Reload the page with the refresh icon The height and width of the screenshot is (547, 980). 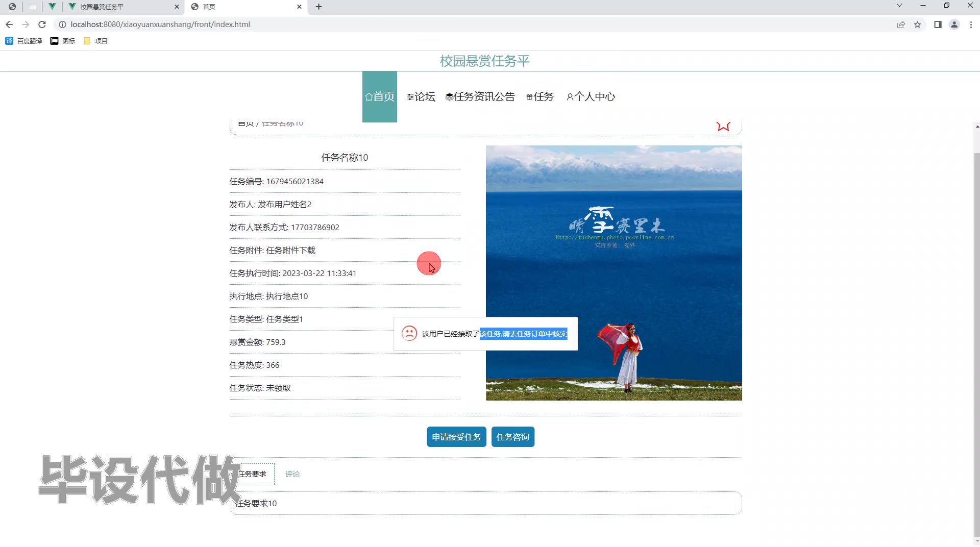[42, 24]
